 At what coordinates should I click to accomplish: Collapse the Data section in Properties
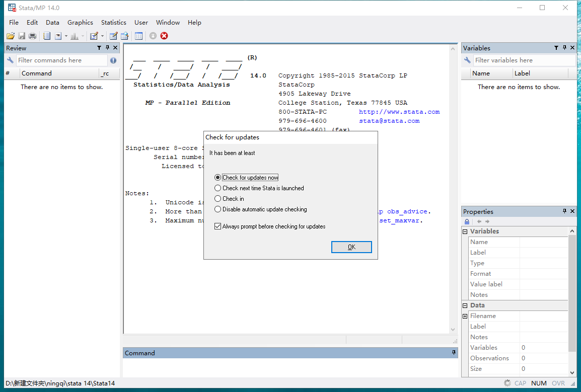465,305
